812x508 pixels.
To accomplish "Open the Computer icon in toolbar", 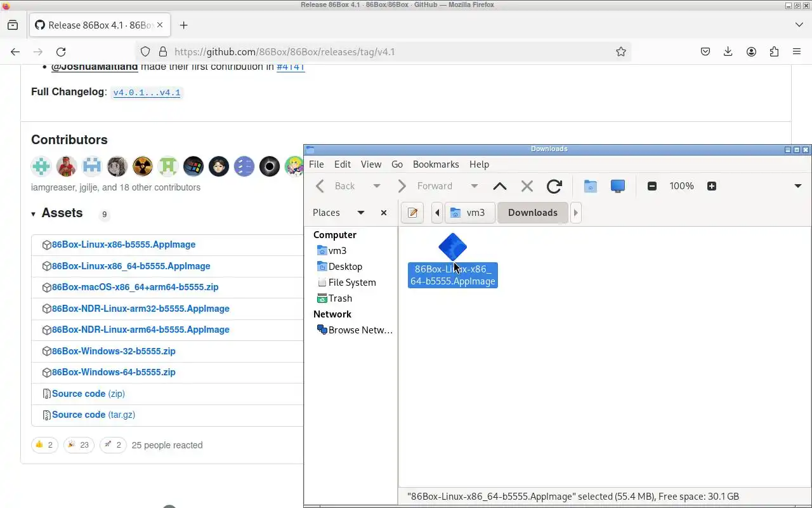I will (x=618, y=186).
